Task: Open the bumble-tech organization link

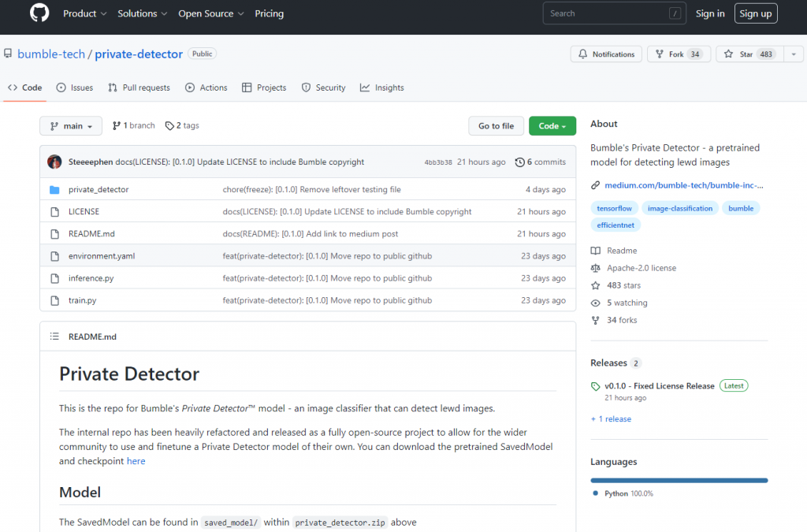Action: point(51,54)
